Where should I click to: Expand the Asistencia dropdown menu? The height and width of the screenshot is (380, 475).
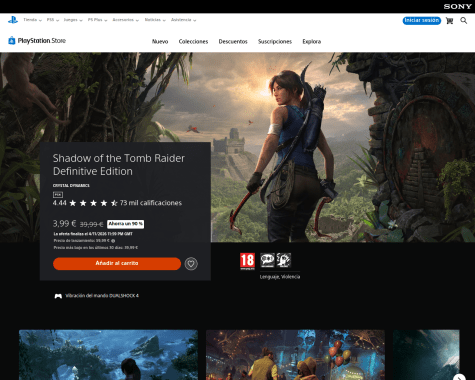pos(183,20)
